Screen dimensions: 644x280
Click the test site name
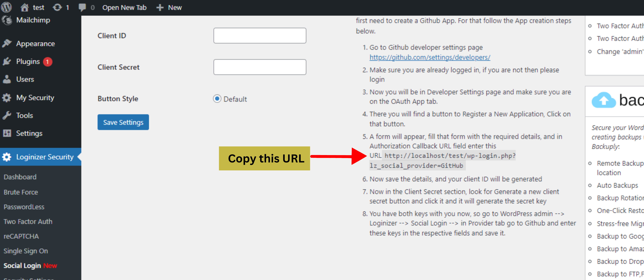tap(38, 8)
